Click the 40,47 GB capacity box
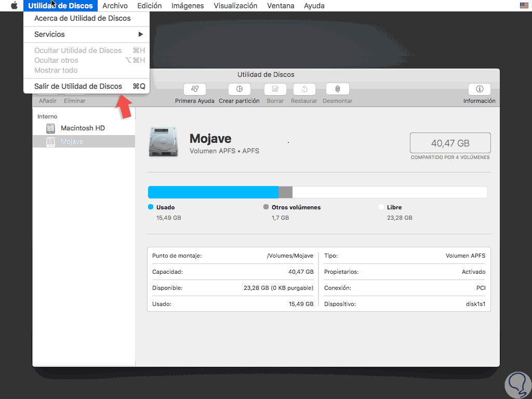This screenshot has width=532, height=399. (450, 143)
